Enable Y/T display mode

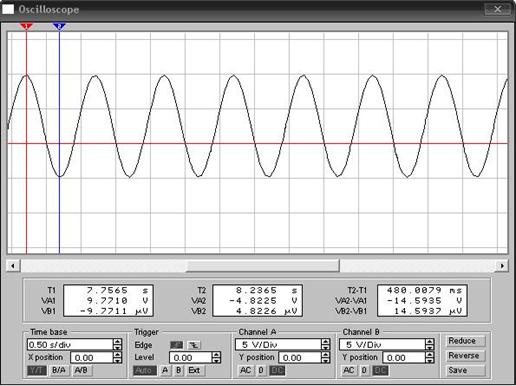pyautogui.click(x=37, y=370)
